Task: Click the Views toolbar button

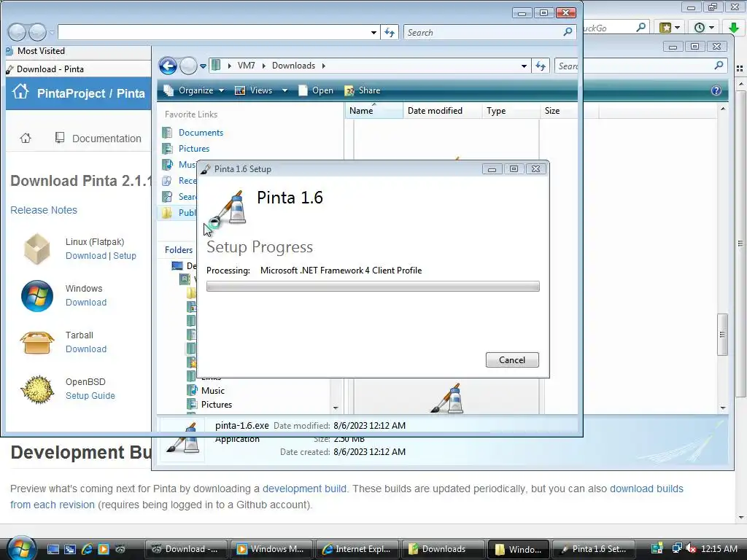Action: coord(253,90)
